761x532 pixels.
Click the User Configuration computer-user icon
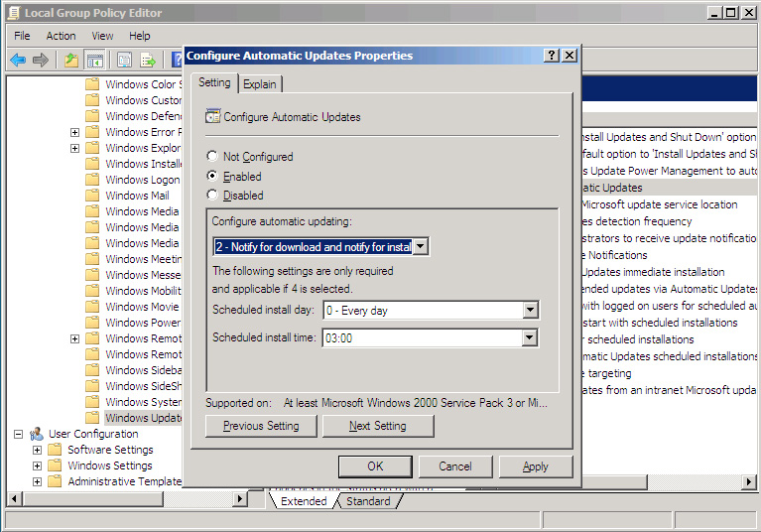pyautogui.click(x=37, y=434)
